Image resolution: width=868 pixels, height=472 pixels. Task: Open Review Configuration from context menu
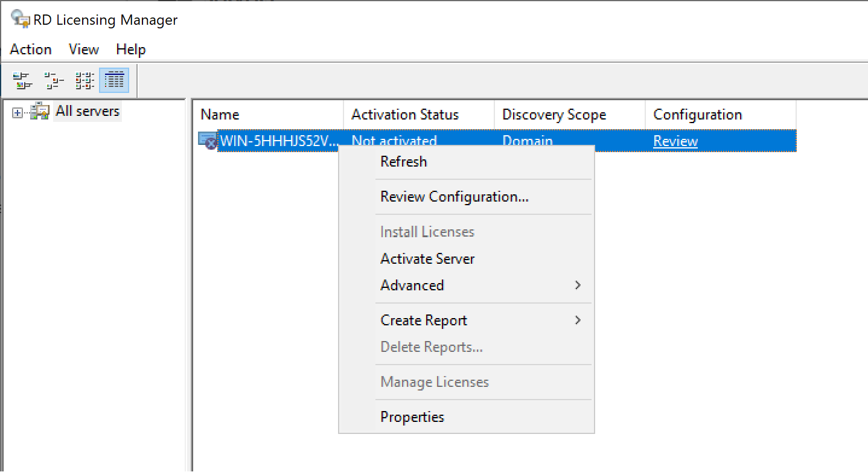(x=454, y=197)
